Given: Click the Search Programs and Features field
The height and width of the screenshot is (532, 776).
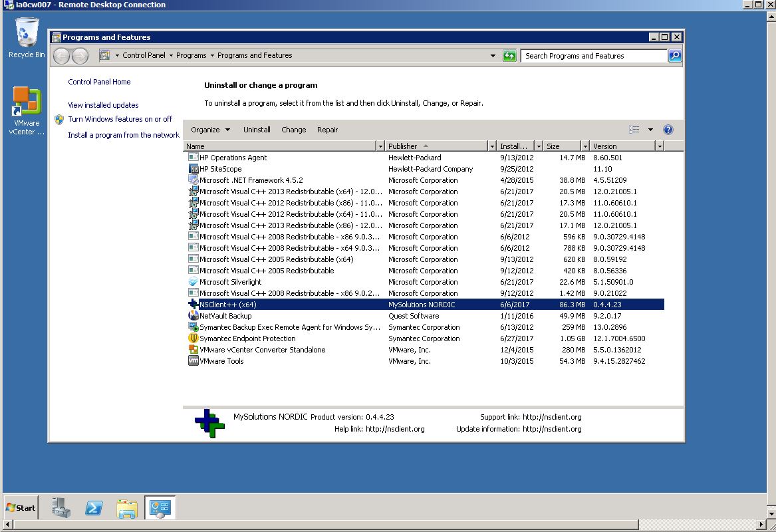Looking at the screenshot, I should click(x=593, y=56).
